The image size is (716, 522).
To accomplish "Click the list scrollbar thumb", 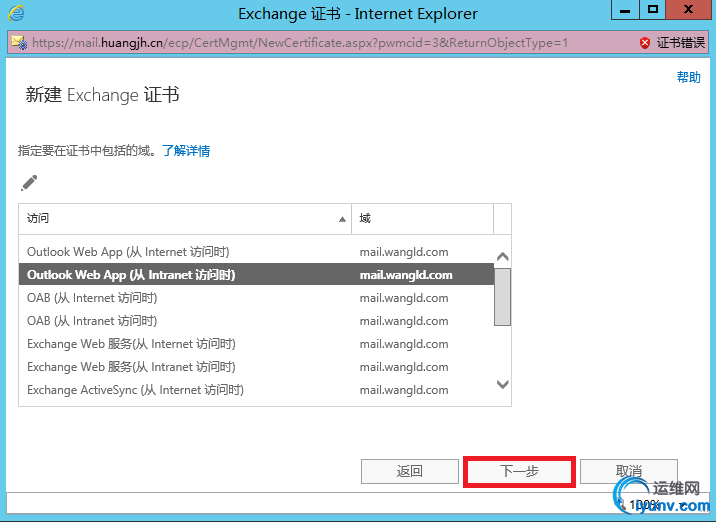I will (502, 297).
